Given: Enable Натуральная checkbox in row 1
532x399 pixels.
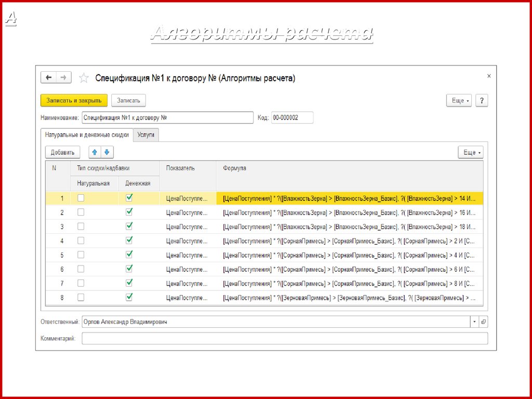Looking at the screenshot, I should point(81,198).
